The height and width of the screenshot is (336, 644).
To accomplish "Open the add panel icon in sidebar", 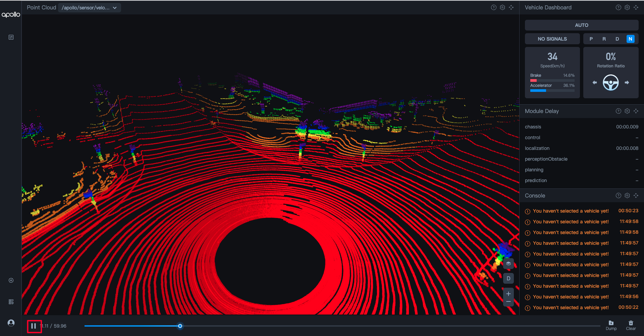I will [11, 280].
